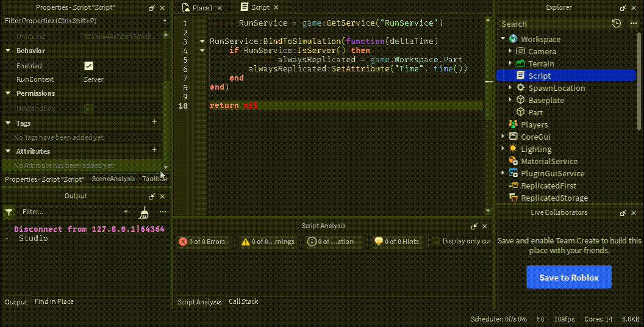Undock the Output panel with its pop-out icon
The image size is (644, 327).
152,196
